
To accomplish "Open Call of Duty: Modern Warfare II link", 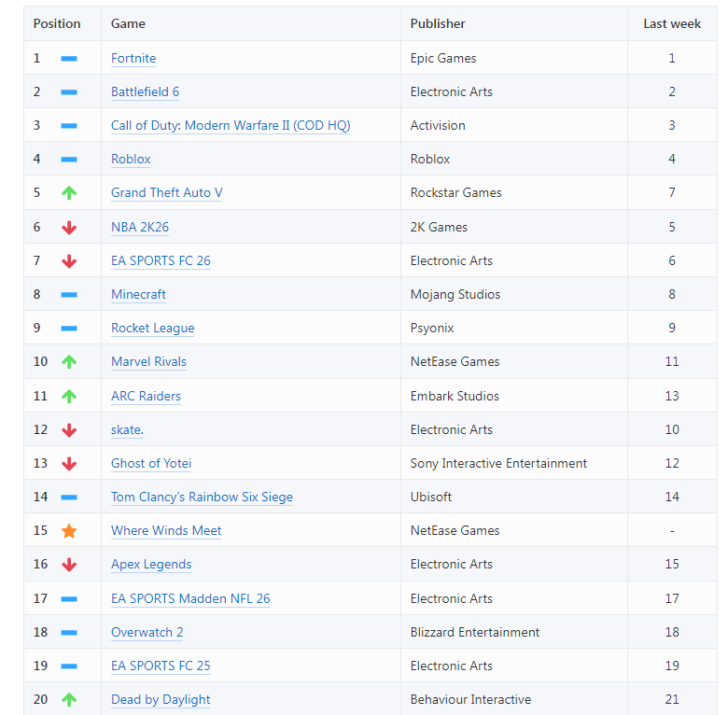I will click(231, 126).
